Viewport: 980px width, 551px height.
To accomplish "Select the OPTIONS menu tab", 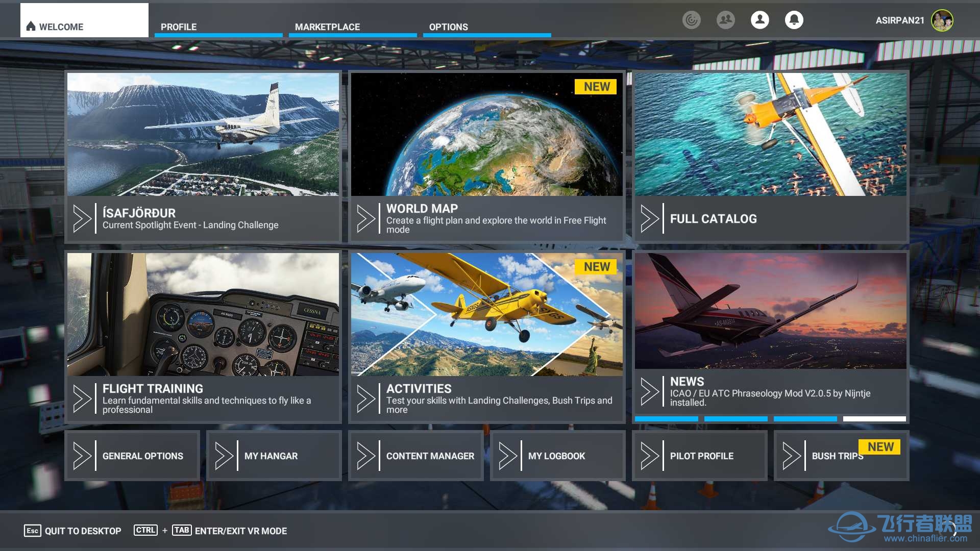I will click(449, 26).
